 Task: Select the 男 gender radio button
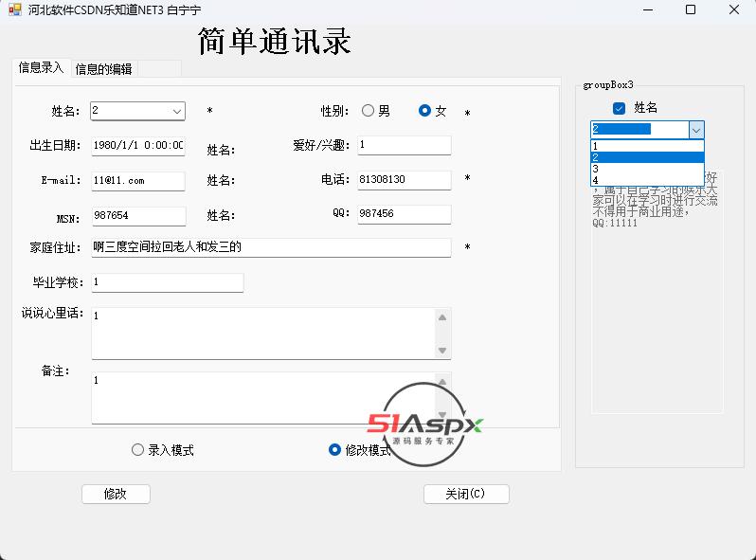click(368, 111)
